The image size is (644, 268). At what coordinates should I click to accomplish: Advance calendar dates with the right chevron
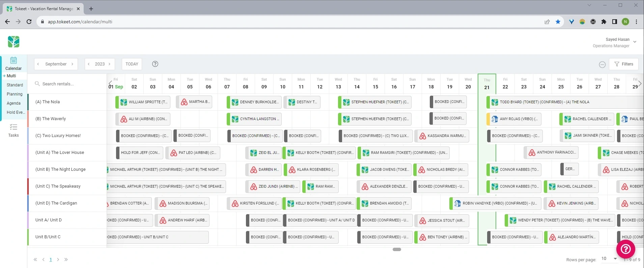coord(640,83)
